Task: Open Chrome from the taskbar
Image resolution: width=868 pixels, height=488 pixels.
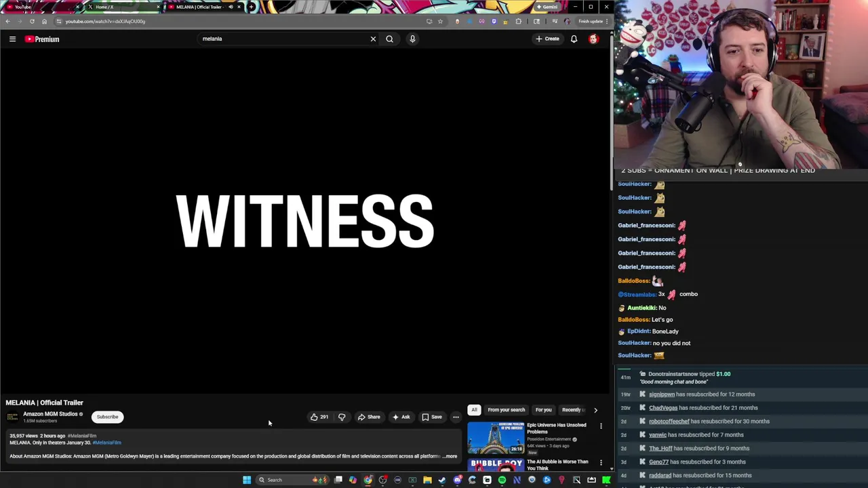Action: pos(368,480)
